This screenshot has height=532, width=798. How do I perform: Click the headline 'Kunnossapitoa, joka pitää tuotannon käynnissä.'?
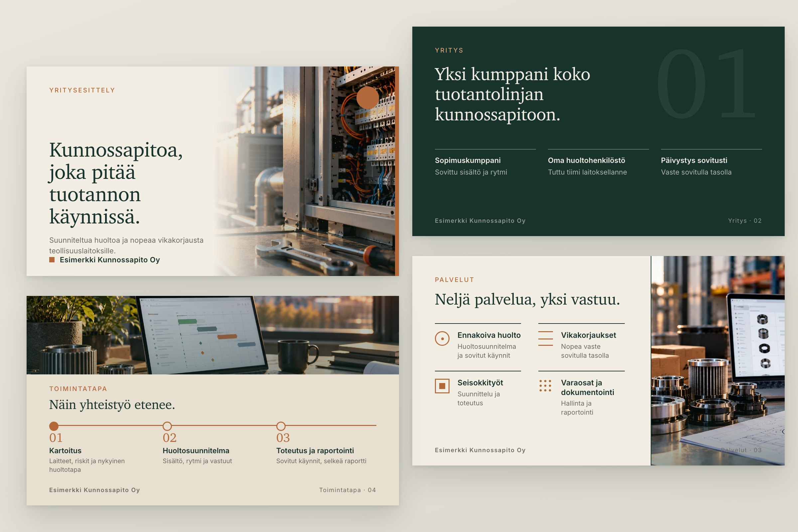(116, 183)
